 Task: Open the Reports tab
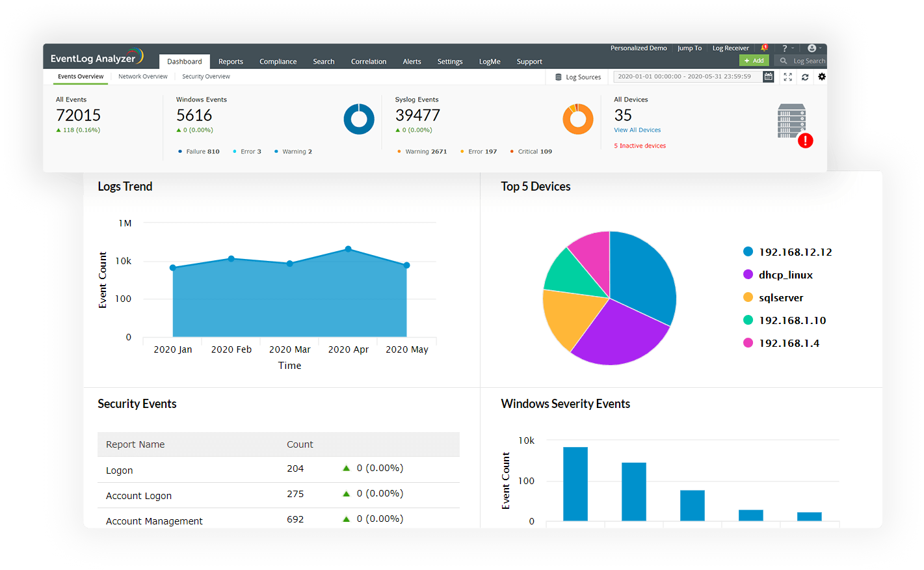tap(231, 62)
